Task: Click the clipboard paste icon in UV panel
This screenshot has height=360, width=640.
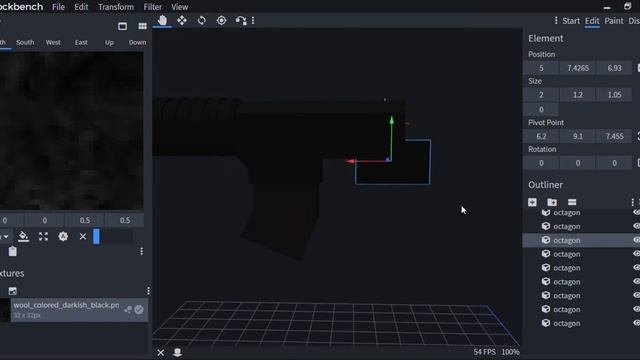Action: (x=13, y=251)
